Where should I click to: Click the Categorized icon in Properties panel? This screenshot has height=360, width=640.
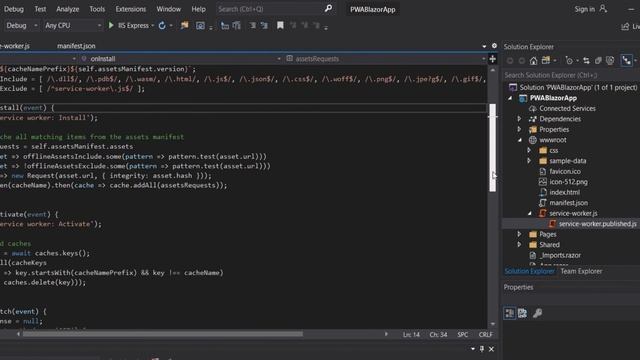509,313
